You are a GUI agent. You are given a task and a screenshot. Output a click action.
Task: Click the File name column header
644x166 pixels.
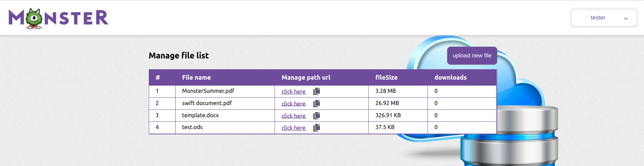[196, 78]
